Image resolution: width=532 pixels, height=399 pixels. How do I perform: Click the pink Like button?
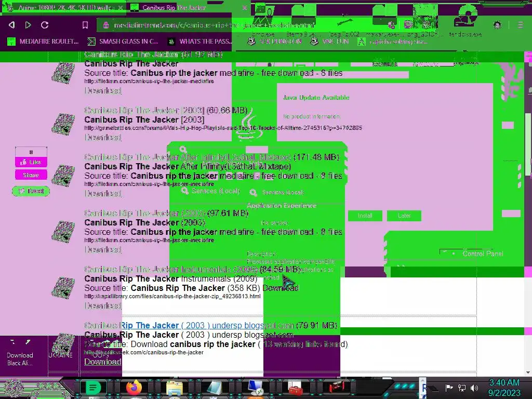tap(31, 162)
